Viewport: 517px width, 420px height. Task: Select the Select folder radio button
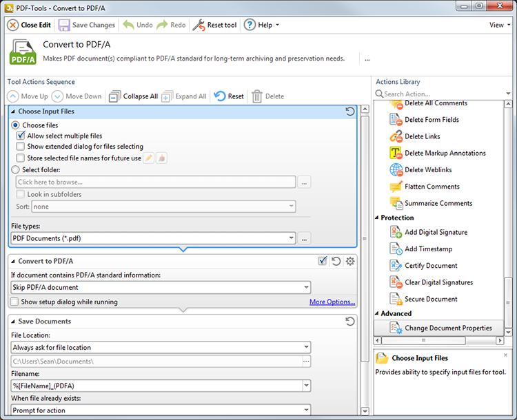15,169
